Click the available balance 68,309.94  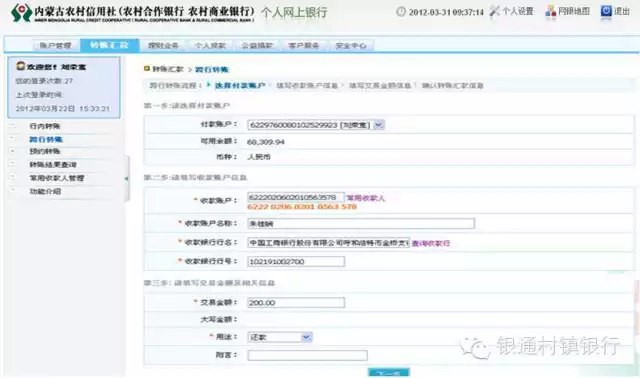click(266, 142)
